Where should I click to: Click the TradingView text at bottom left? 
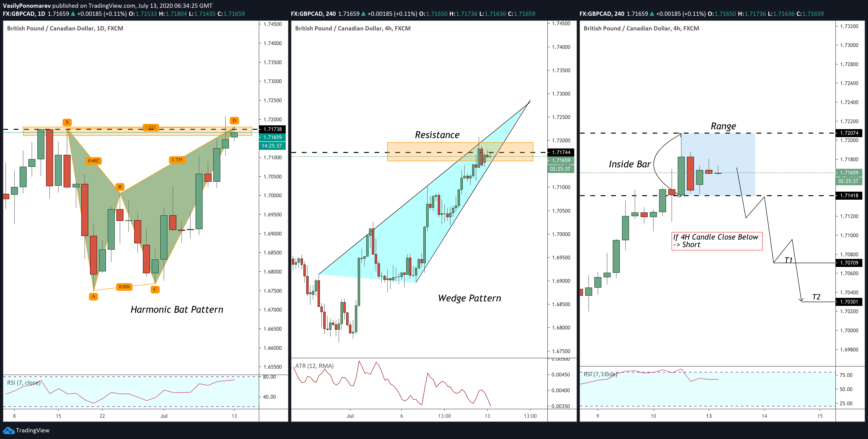click(33, 430)
